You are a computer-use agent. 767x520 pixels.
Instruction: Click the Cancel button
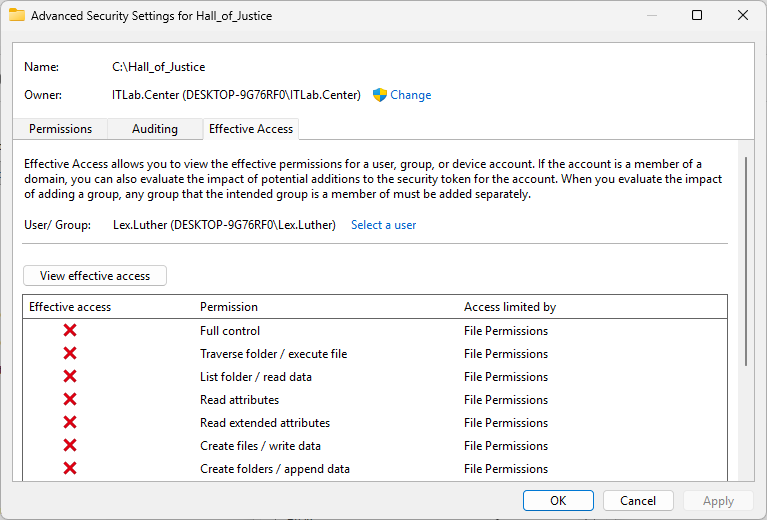(x=638, y=501)
